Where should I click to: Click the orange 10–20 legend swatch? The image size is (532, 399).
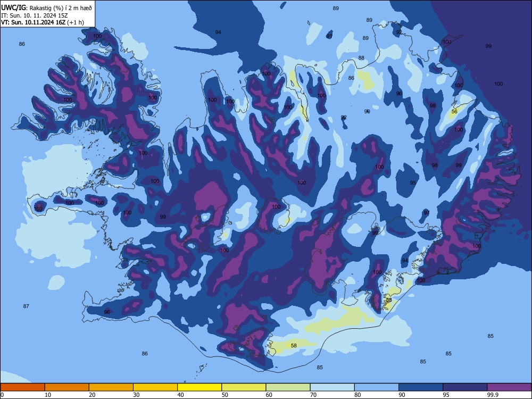point(67,387)
